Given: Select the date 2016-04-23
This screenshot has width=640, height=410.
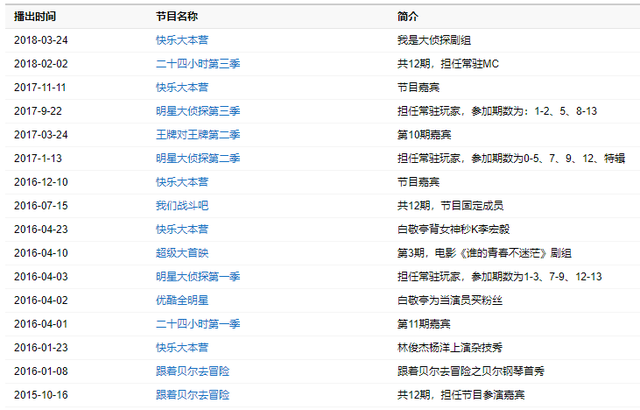Looking at the screenshot, I should coord(41,229).
